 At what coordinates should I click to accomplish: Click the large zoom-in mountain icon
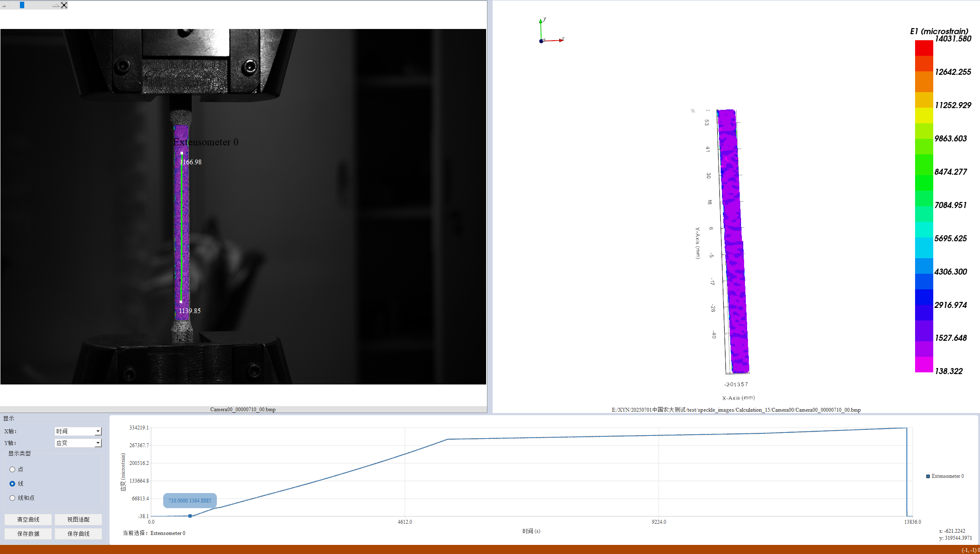[55, 5]
